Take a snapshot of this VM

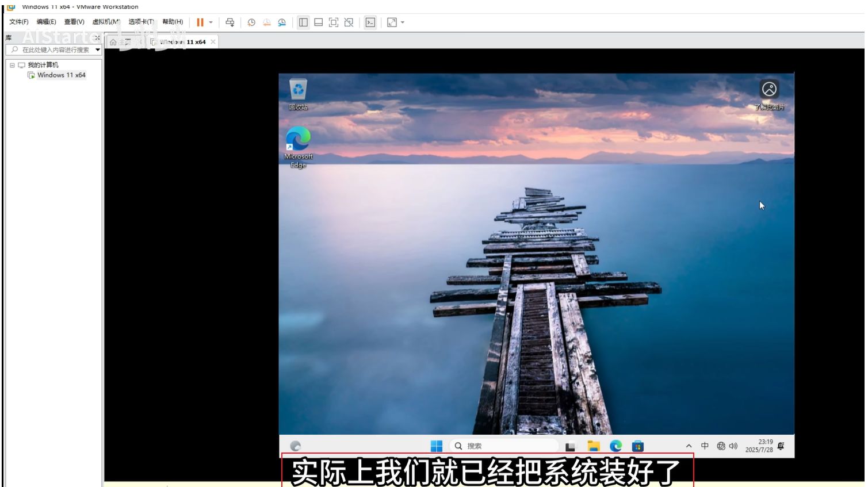(251, 22)
